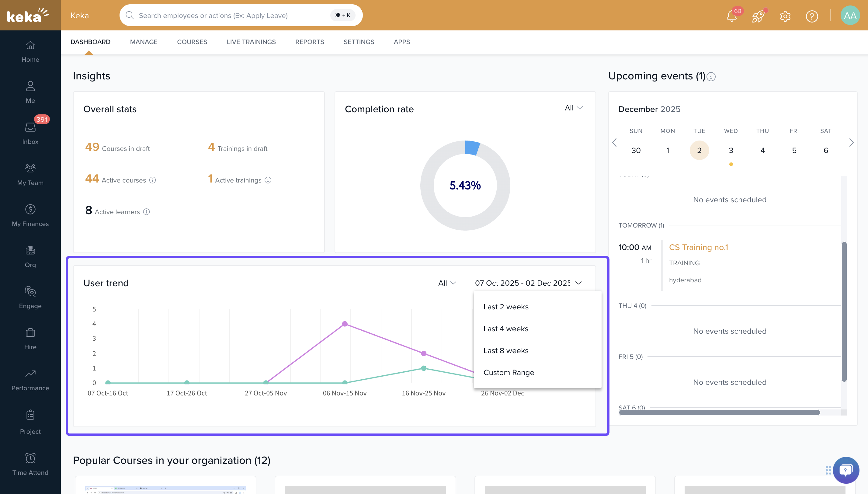Open the settings gear icon
Image resolution: width=868 pixels, height=494 pixels.
pyautogui.click(x=785, y=16)
